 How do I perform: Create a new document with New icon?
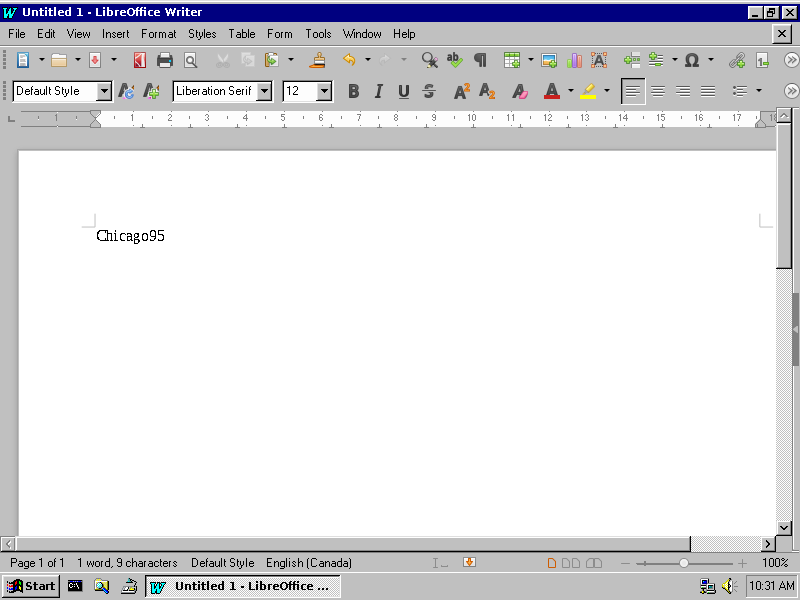[23, 60]
